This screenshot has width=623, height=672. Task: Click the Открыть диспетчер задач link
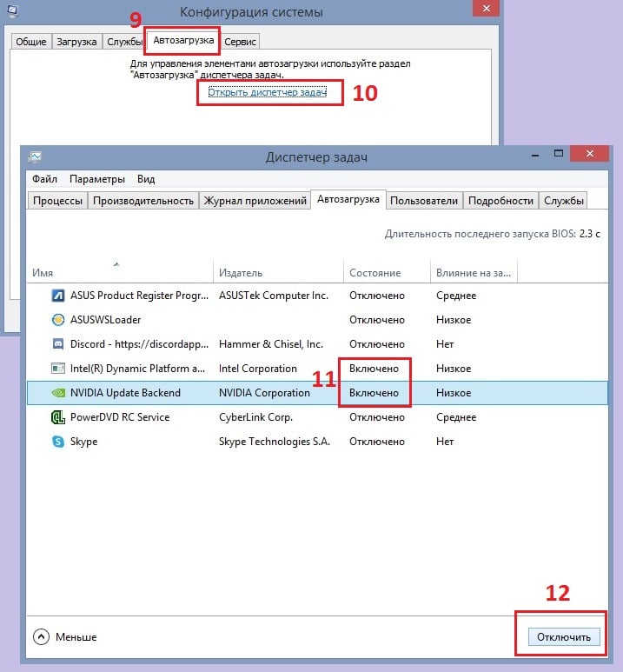268,92
